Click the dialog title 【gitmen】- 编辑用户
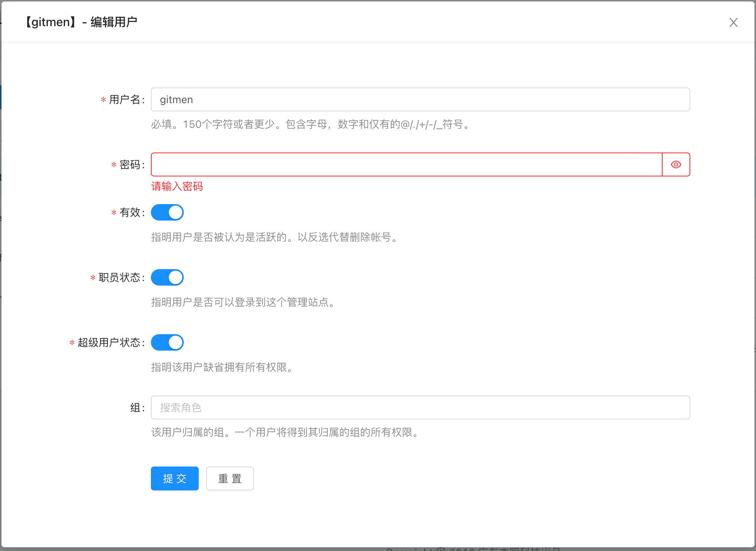This screenshot has width=756, height=551. 80,22
